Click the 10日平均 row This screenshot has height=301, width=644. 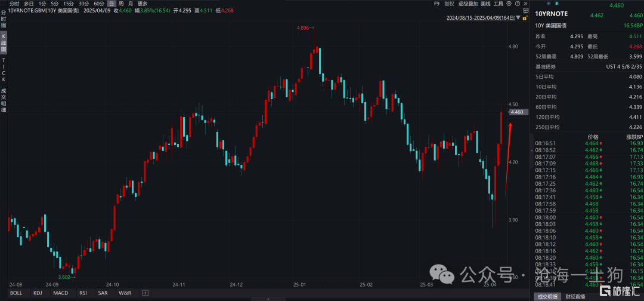point(588,87)
